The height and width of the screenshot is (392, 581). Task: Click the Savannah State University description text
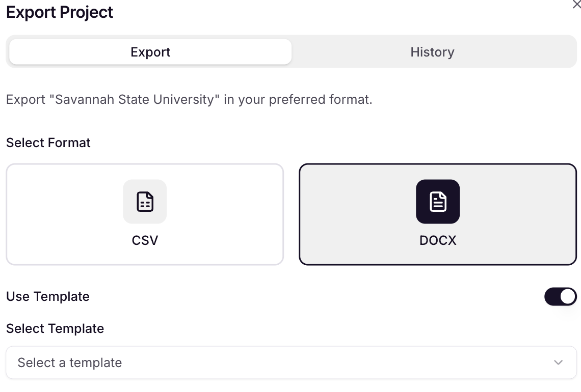190,100
